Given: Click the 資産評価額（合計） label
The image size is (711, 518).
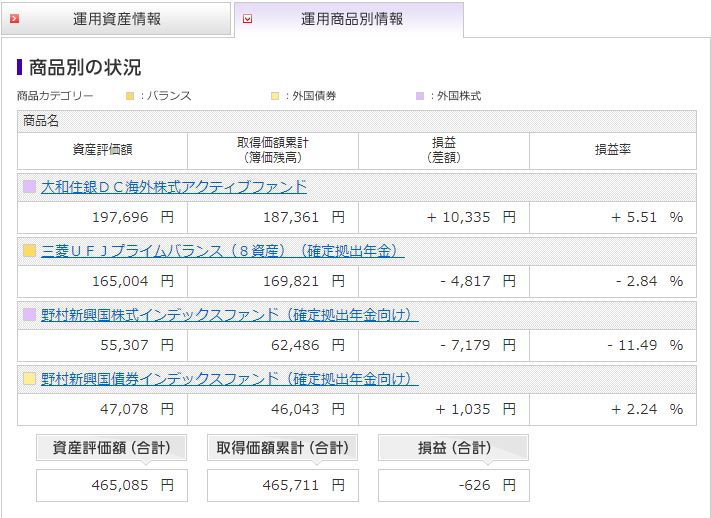Looking at the screenshot, I should coord(112,448).
